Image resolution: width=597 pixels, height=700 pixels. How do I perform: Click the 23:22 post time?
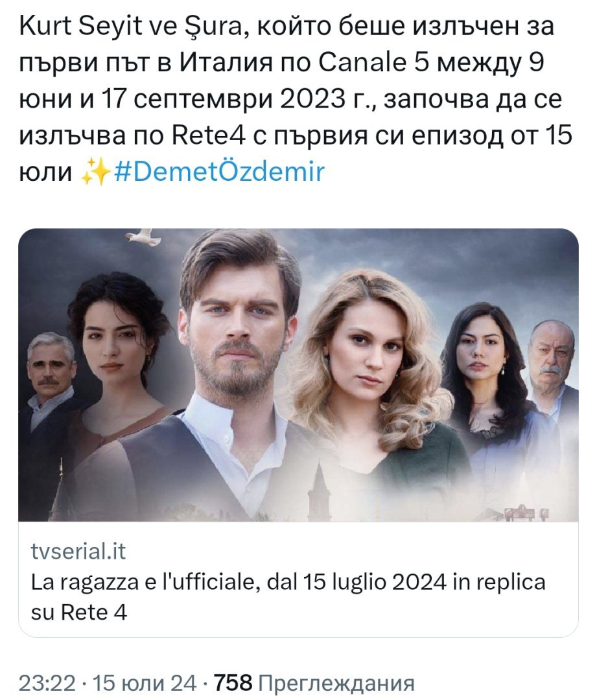point(47,682)
